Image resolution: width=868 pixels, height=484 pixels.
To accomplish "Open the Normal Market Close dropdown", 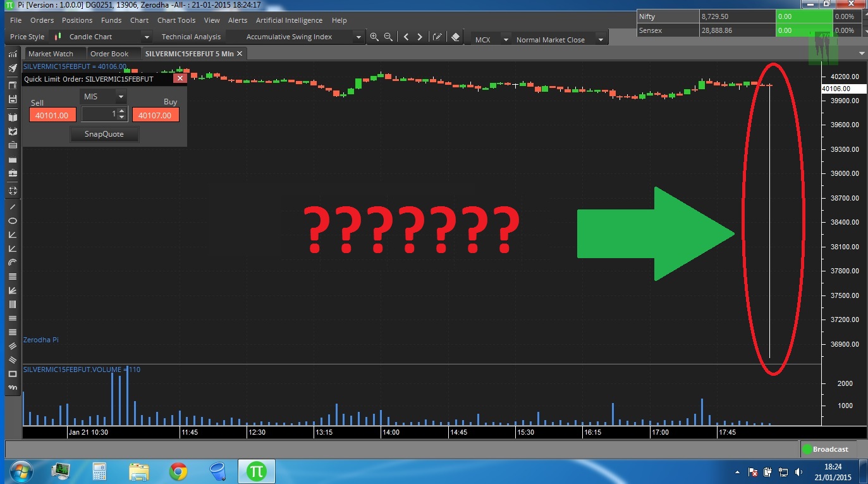I will pyautogui.click(x=601, y=40).
